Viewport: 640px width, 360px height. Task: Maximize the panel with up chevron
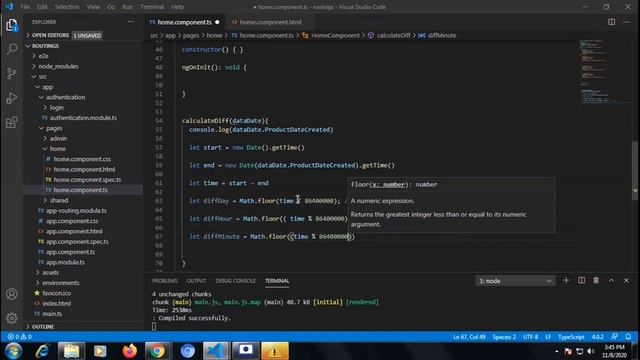click(611, 280)
